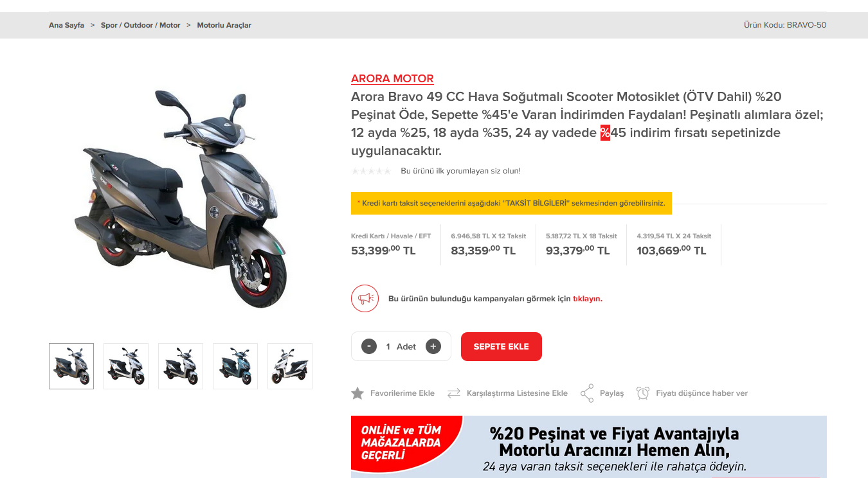The image size is (868, 478).
Task: Increase quantity with the plus button
Action: [x=433, y=346]
